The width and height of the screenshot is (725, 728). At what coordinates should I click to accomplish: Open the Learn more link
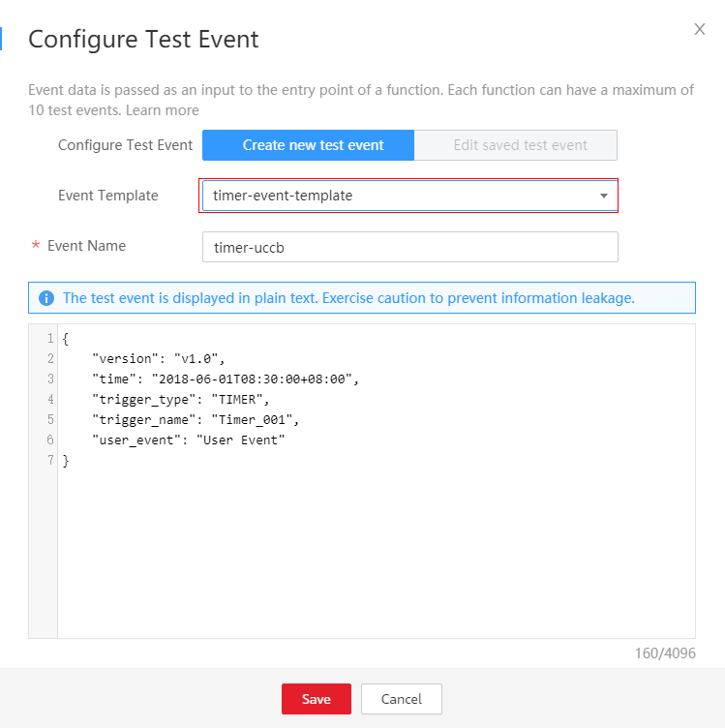point(163,110)
